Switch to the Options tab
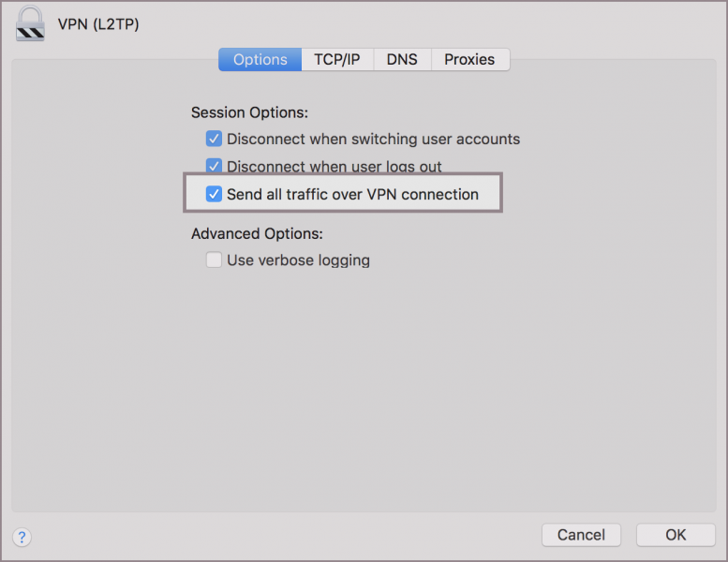 coord(260,59)
